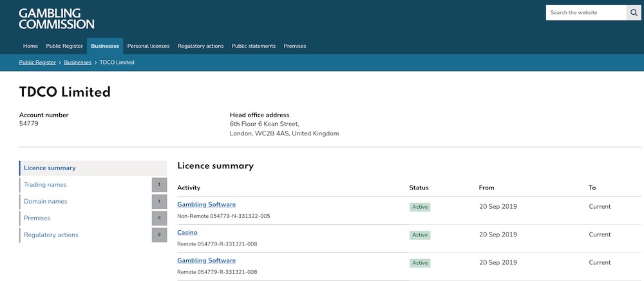The image size is (644, 281).
Task: Focus the Search the website field
Action: (586, 13)
